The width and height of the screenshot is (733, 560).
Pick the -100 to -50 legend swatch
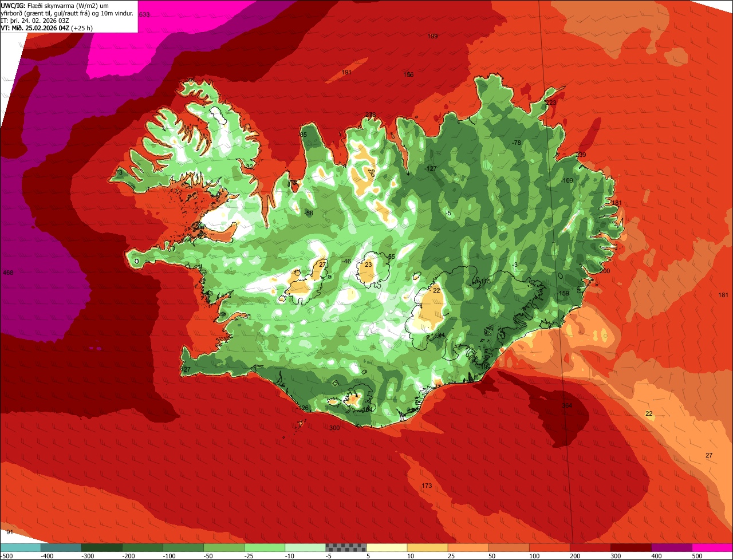click(x=223, y=547)
